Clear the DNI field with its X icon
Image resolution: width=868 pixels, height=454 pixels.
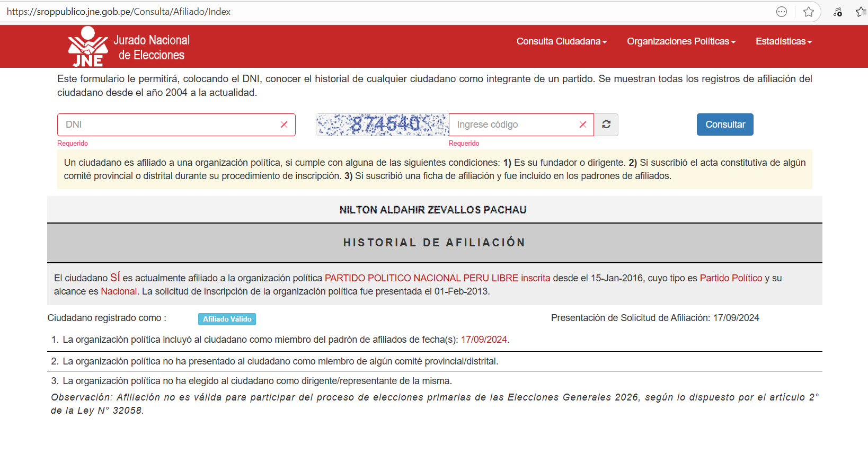click(284, 124)
